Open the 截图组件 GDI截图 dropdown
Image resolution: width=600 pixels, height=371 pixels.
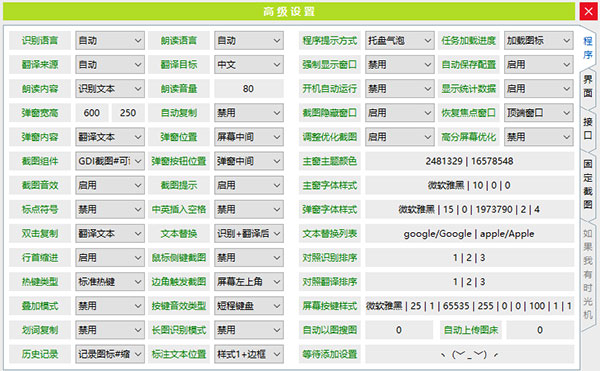pos(110,161)
